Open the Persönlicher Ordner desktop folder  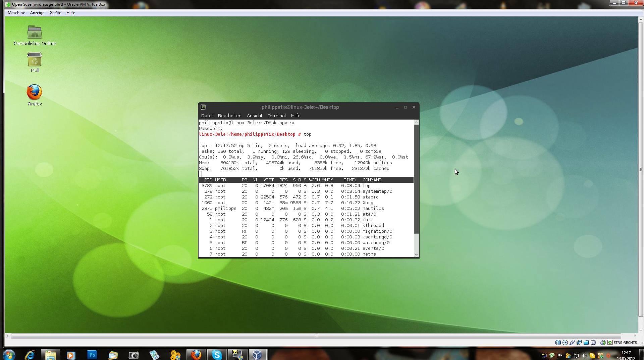pyautogui.click(x=35, y=33)
